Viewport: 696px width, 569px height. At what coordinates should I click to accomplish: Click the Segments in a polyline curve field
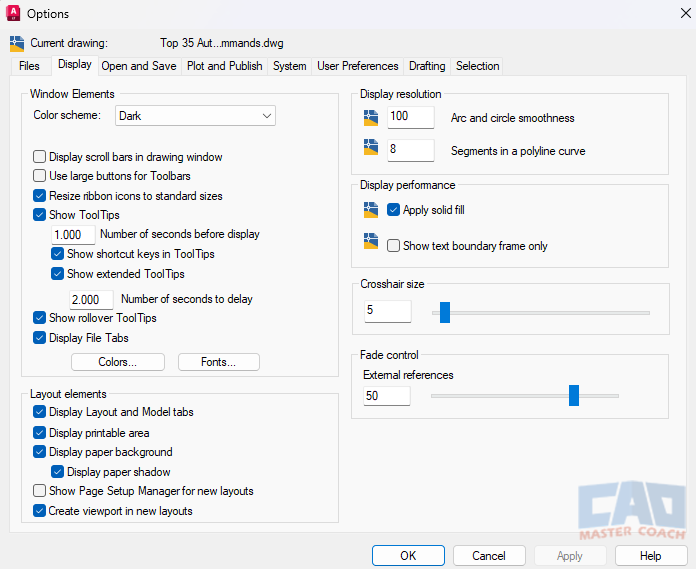pyautogui.click(x=411, y=150)
